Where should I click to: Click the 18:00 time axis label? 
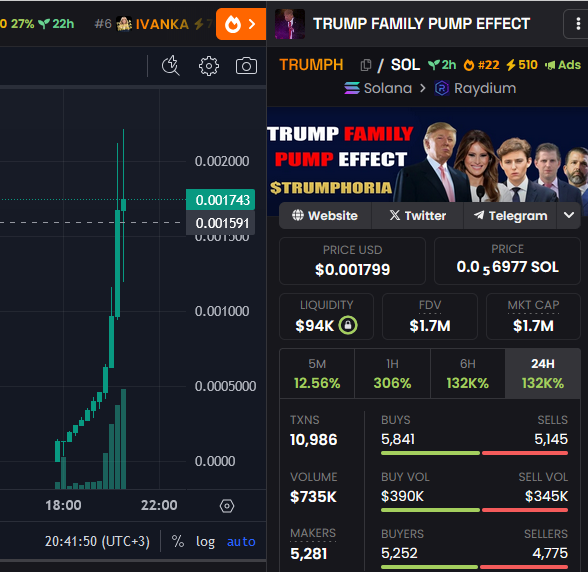(x=63, y=505)
